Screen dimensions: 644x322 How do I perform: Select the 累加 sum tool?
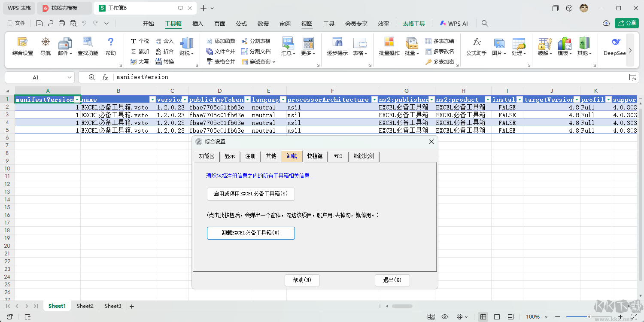pos(140,52)
